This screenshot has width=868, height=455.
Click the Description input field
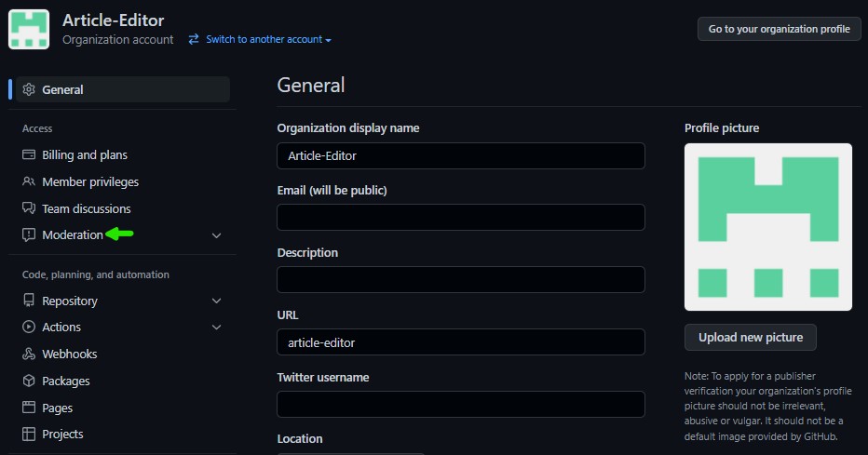461,280
